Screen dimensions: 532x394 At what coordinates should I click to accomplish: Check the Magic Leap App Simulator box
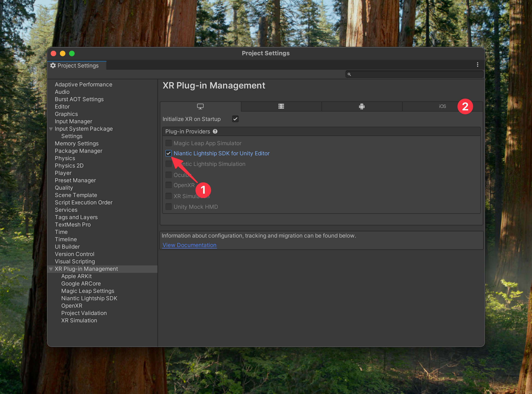(169, 143)
